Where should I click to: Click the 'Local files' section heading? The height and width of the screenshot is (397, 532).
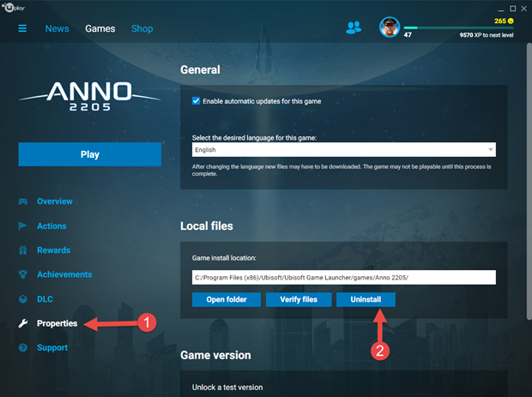(207, 226)
